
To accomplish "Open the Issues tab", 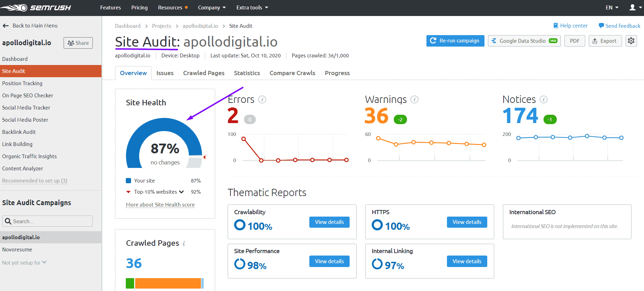I will tap(165, 73).
